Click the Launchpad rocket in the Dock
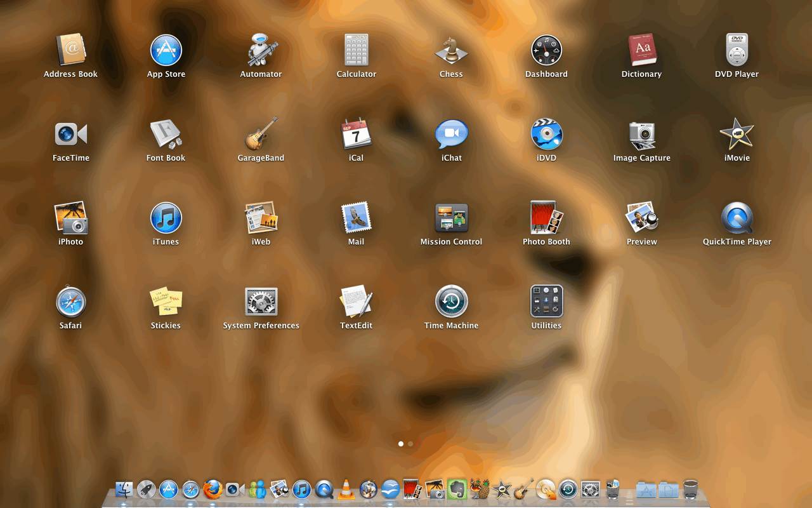Viewport: 812px width, 508px height. click(147, 490)
